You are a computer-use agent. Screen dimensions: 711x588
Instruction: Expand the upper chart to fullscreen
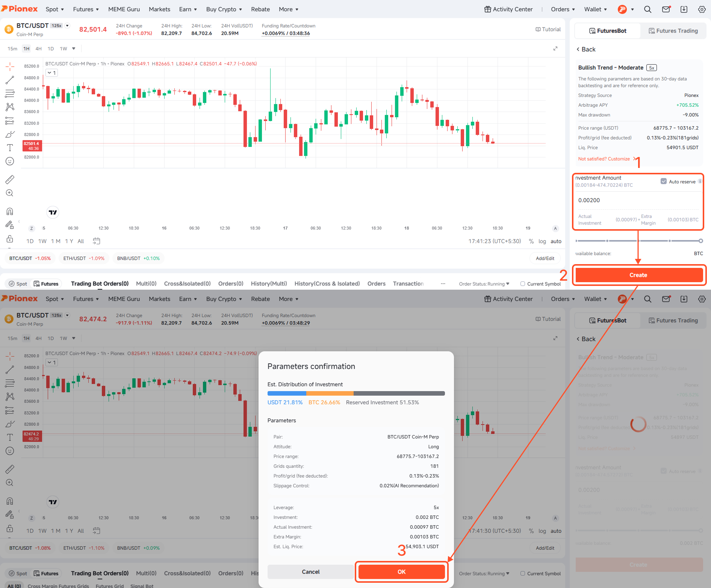coord(555,48)
